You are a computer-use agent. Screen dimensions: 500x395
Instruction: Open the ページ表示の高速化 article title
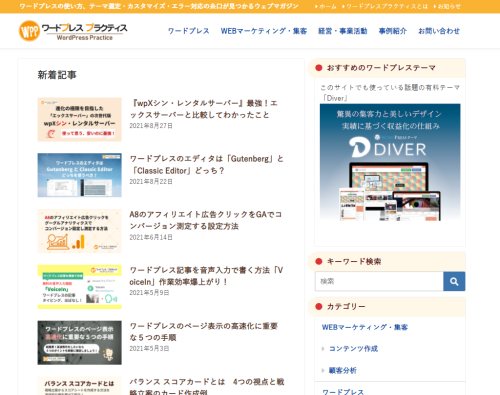(x=204, y=332)
